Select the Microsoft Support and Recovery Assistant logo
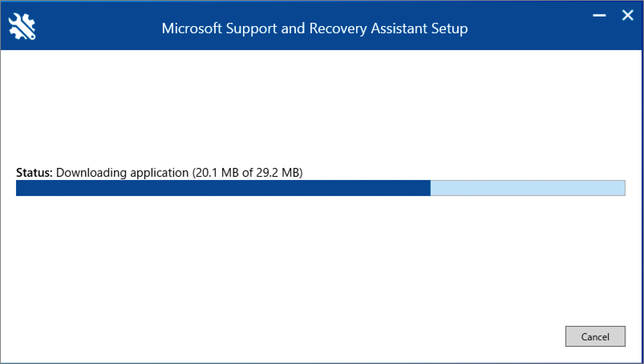Viewport: 644px width, 364px height. coord(22,26)
